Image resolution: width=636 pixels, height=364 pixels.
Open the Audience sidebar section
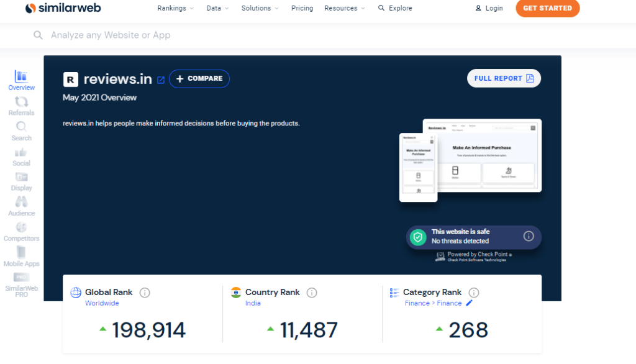pyautogui.click(x=22, y=207)
